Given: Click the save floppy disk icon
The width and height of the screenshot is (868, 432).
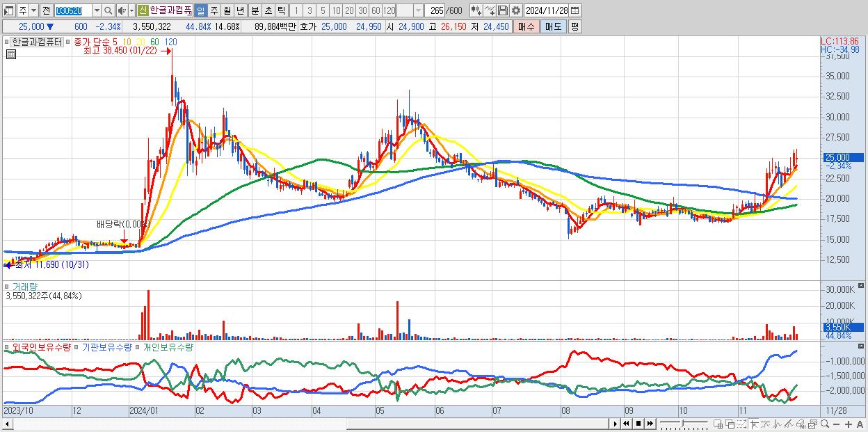Looking at the screenshot, I should 503,10.
